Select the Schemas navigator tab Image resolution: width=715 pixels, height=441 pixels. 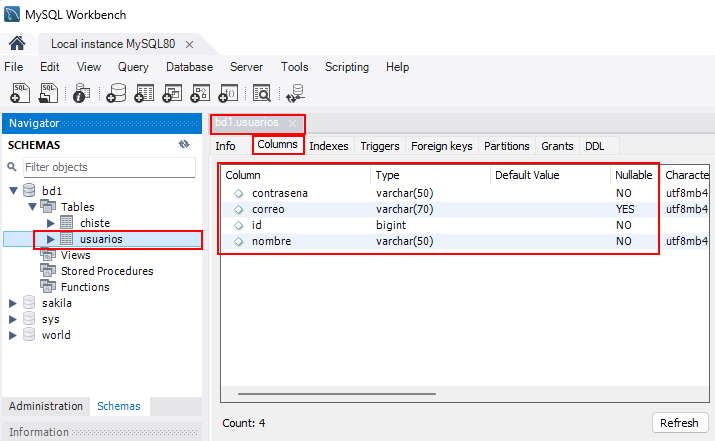119,406
